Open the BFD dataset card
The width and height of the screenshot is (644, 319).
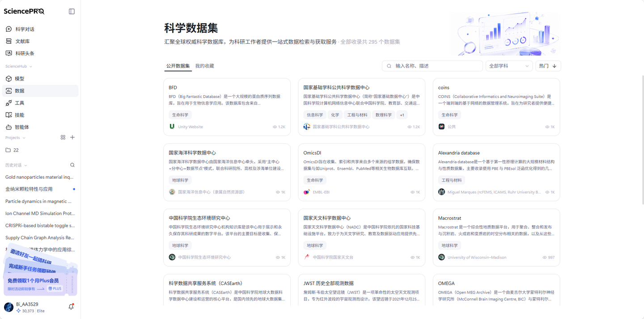tap(227, 107)
